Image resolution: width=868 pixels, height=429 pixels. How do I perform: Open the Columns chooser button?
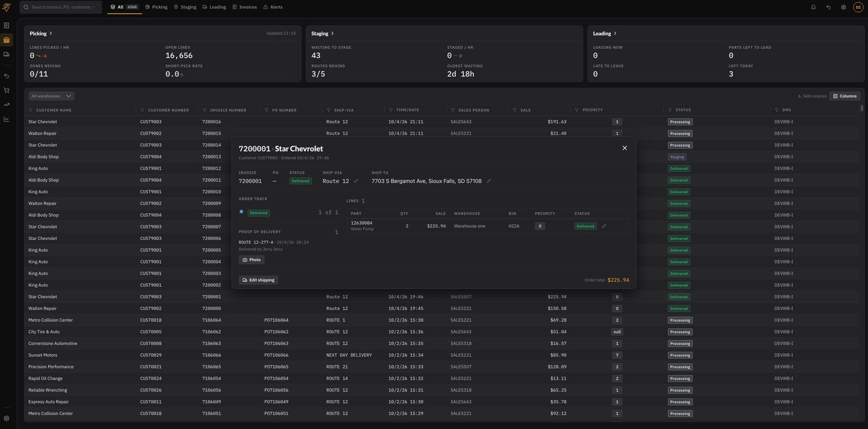pyautogui.click(x=845, y=96)
